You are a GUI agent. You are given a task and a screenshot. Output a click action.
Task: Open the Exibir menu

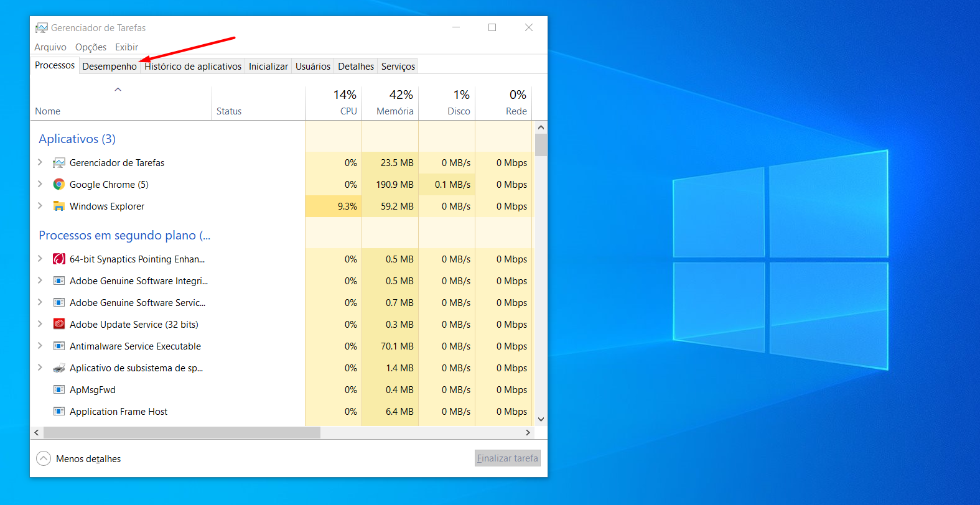point(126,47)
